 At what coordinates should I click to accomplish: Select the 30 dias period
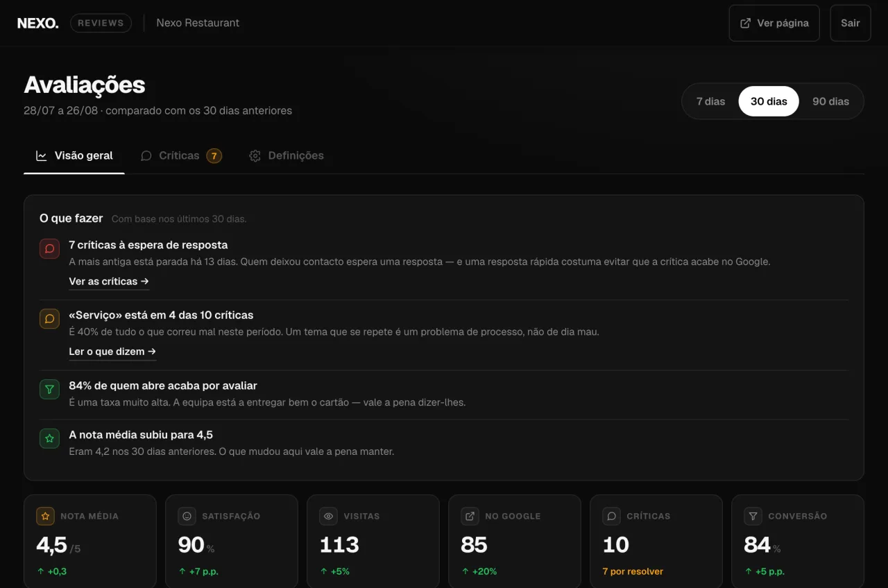769,101
